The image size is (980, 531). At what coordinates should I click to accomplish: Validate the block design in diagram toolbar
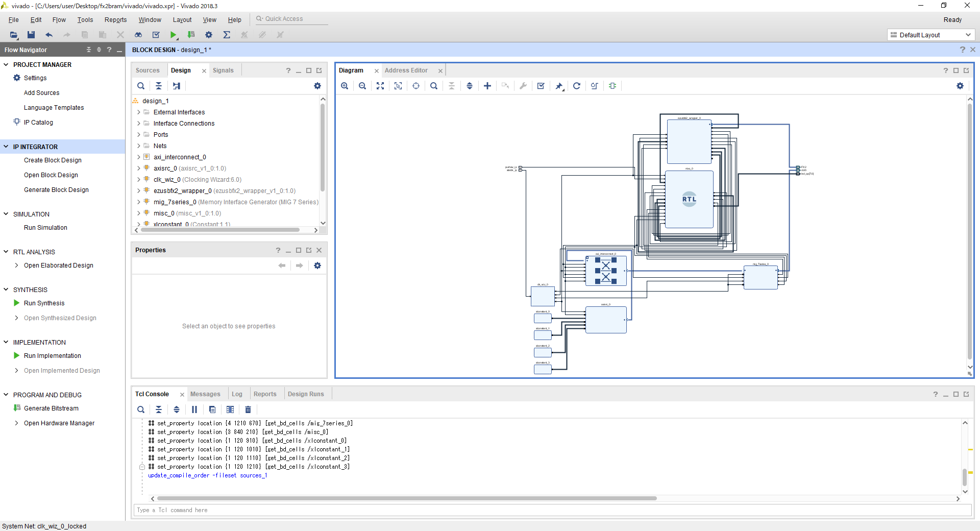click(x=541, y=86)
